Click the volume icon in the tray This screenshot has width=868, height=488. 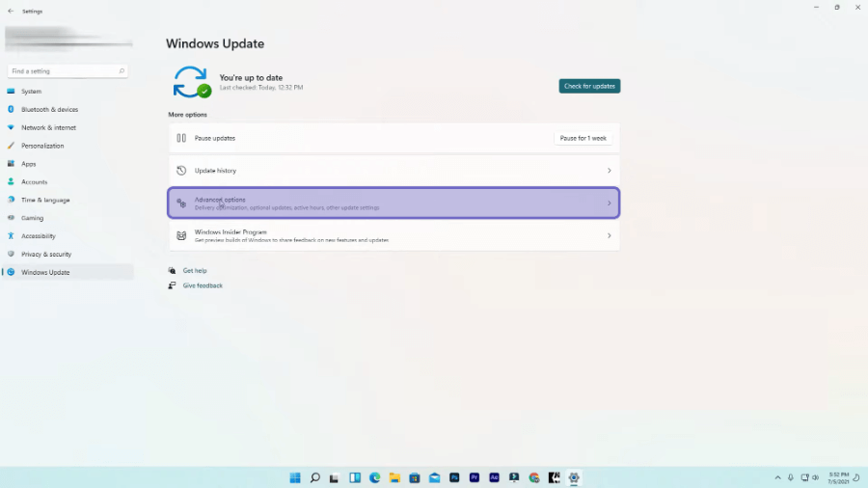815,478
